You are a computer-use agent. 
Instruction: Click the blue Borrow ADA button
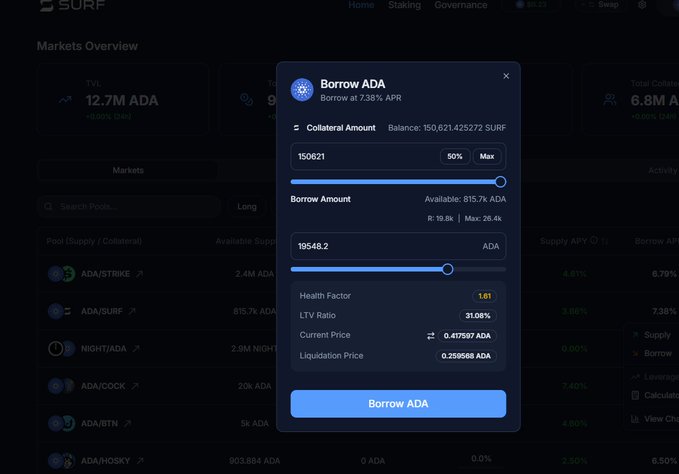pos(398,404)
